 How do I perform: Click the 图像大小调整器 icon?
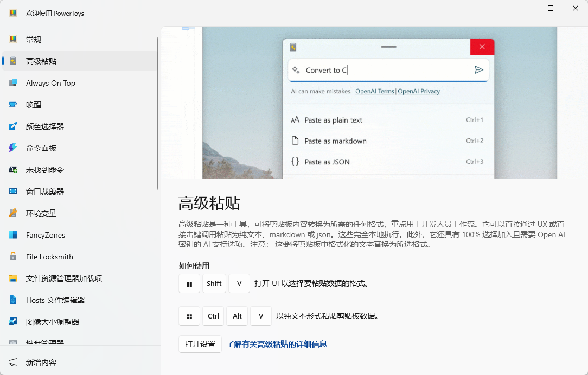coord(13,321)
